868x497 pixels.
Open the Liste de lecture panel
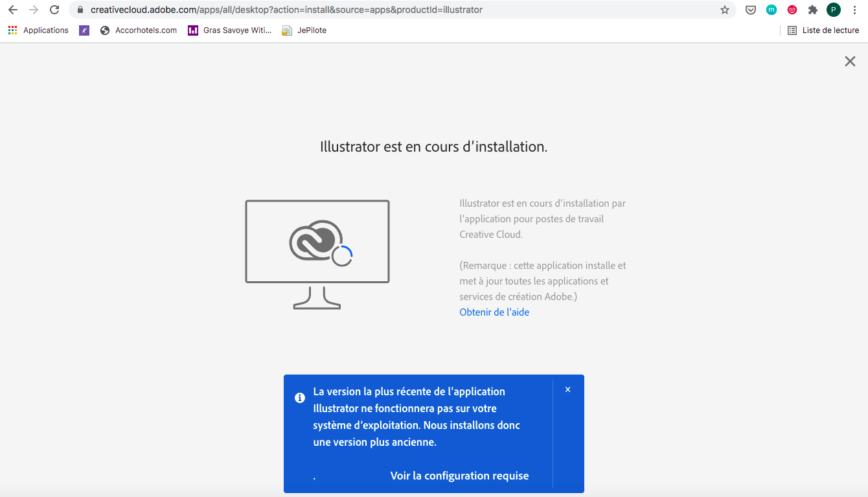[823, 30]
